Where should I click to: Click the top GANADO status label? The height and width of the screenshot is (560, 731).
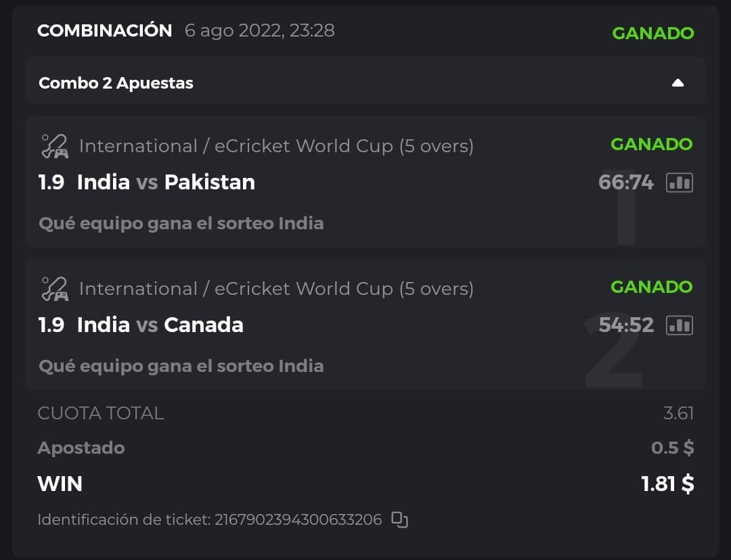(x=652, y=33)
